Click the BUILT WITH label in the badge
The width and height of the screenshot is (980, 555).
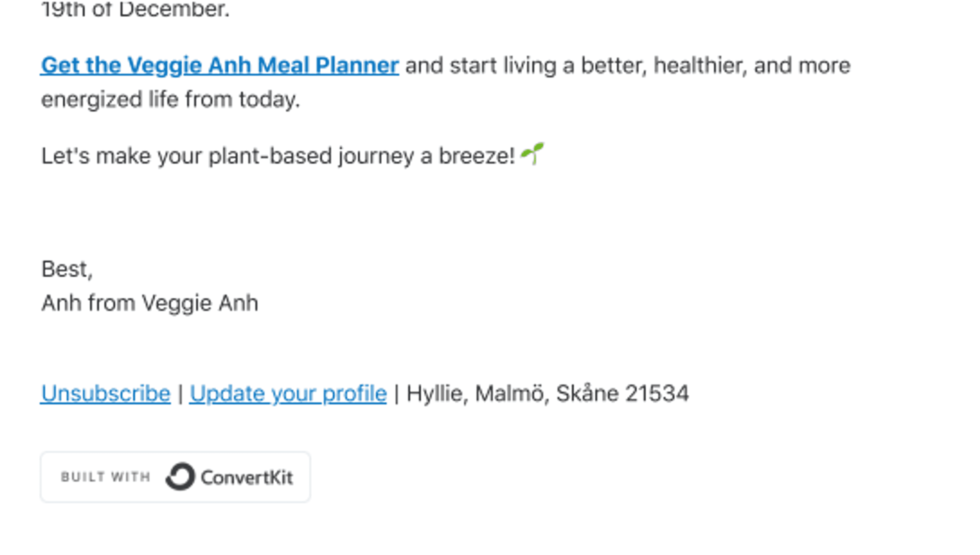(x=105, y=476)
